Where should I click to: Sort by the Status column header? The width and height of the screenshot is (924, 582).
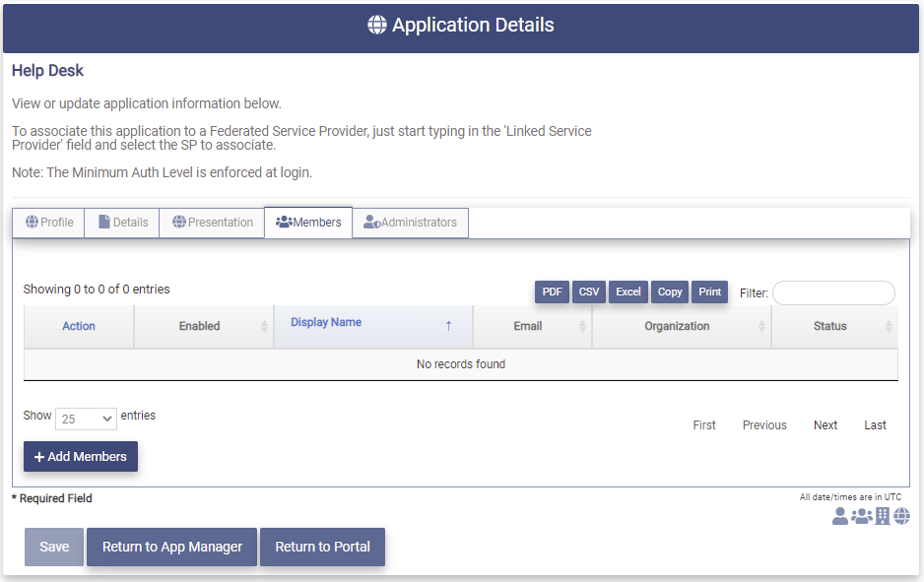pos(834,326)
